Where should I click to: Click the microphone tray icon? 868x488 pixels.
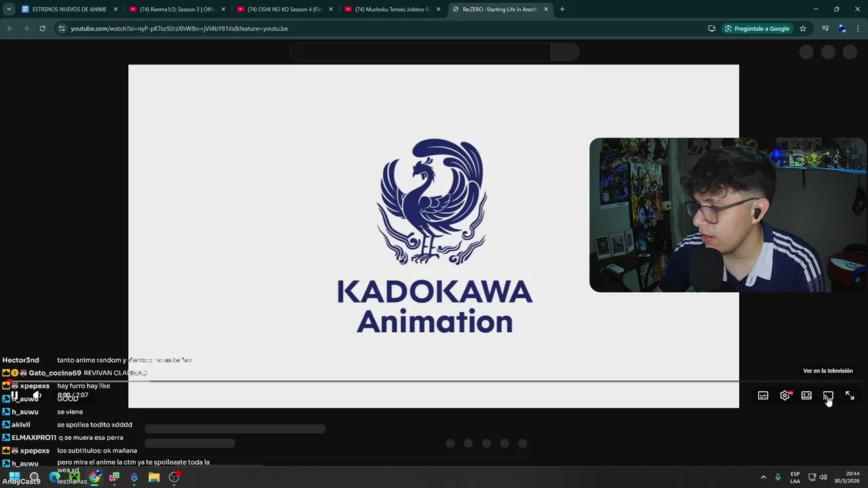tap(778, 477)
